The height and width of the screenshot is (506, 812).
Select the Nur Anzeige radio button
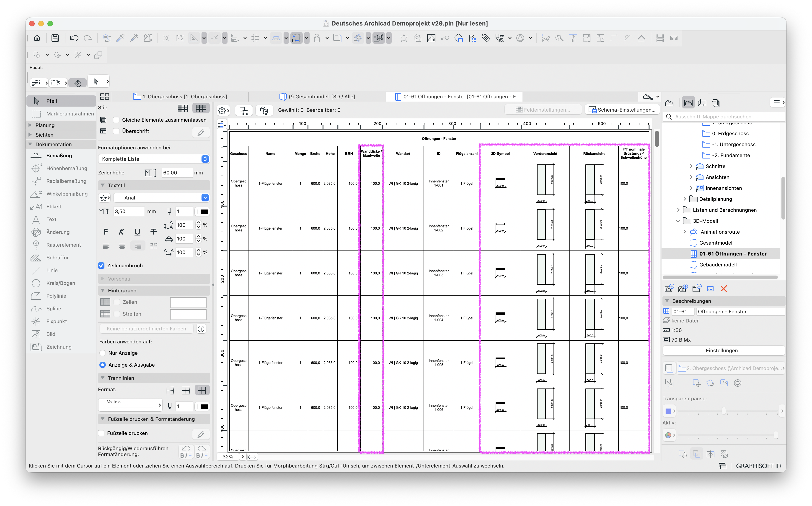103,353
